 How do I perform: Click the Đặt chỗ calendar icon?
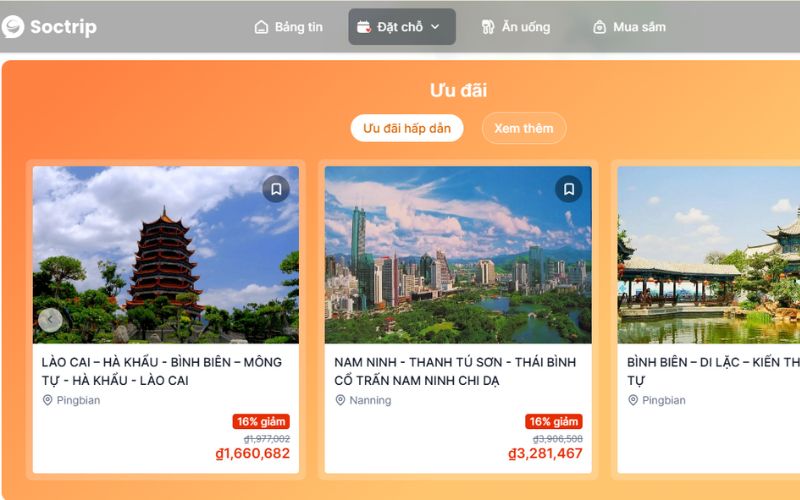pos(363,27)
